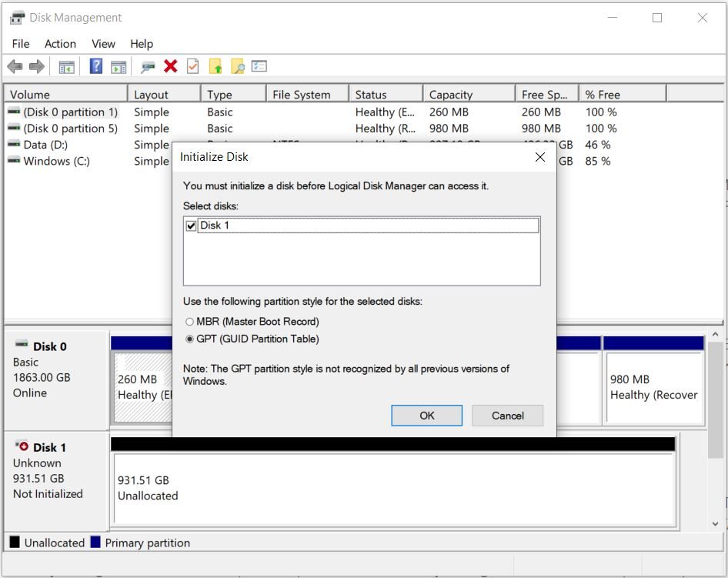Open the View menu
Screen dimensions: 728x578
point(102,44)
